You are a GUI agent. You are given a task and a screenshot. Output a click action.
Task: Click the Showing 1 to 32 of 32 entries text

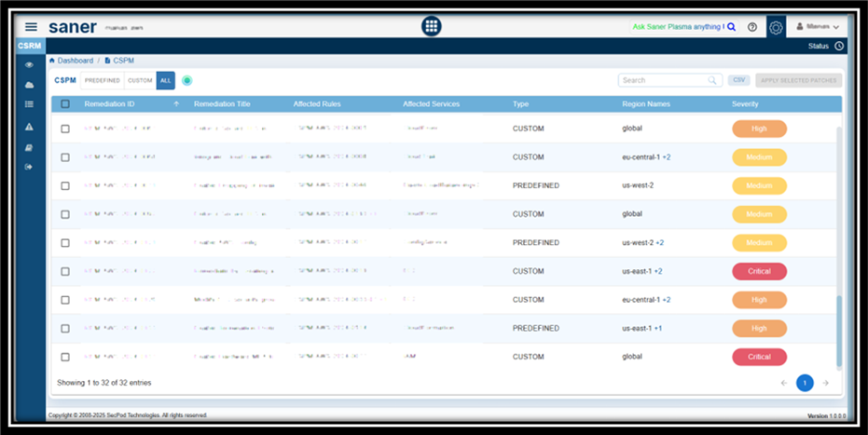pos(104,383)
